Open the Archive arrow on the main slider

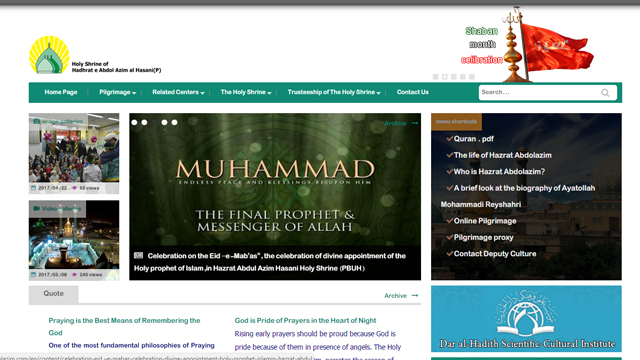click(415, 123)
